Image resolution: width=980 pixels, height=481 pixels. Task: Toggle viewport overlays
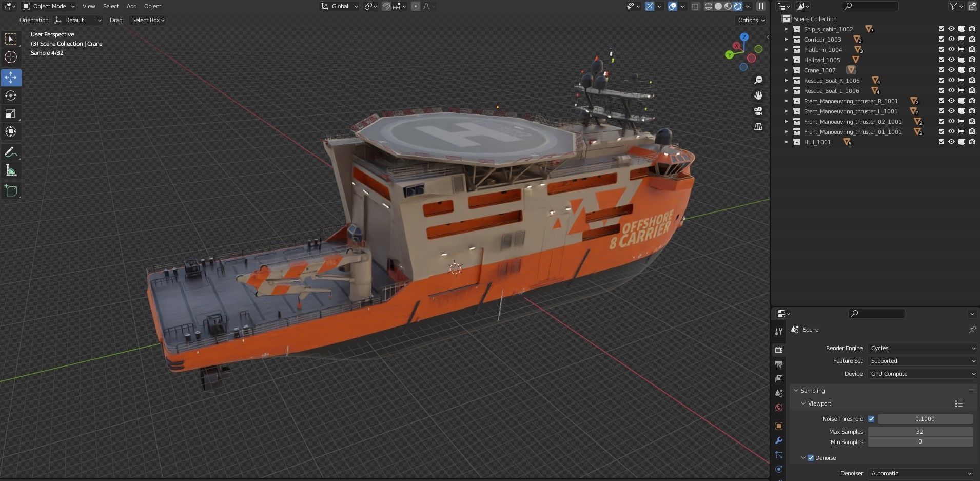pyautogui.click(x=673, y=6)
